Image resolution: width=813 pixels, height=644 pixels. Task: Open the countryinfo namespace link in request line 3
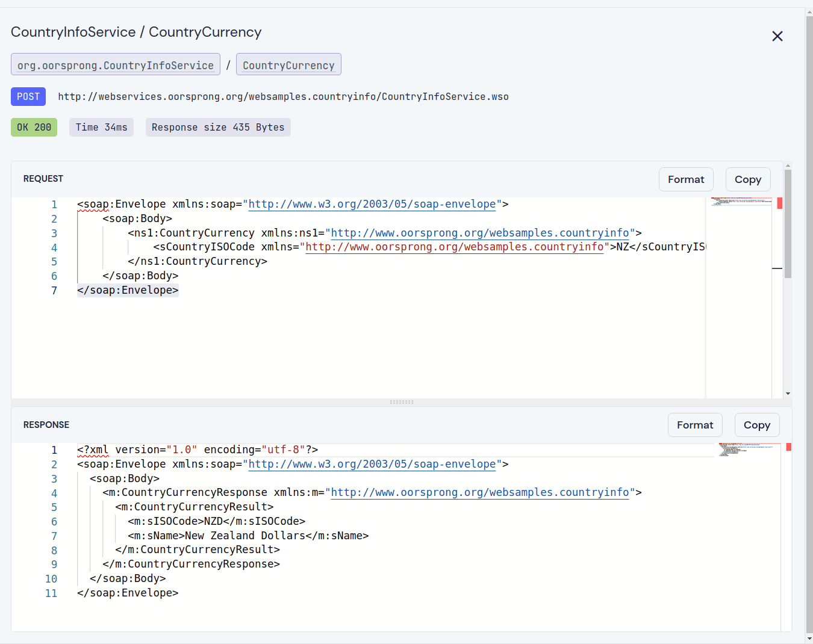pyautogui.click(x=480, y=234)
